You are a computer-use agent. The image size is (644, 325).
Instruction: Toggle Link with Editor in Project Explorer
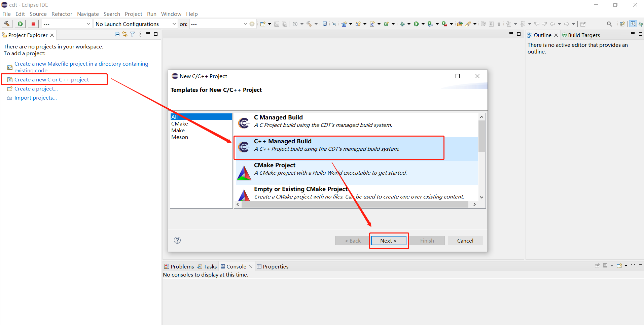pos(125,34)
